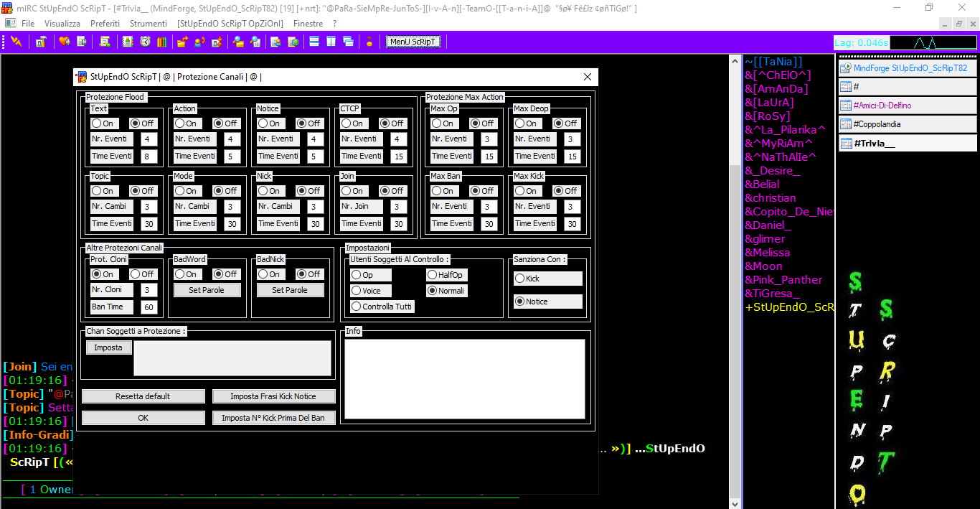Click Imposta N° Kick Prima Del Ban
Viewport: 980px width, 509px height.
click(273, 418)
